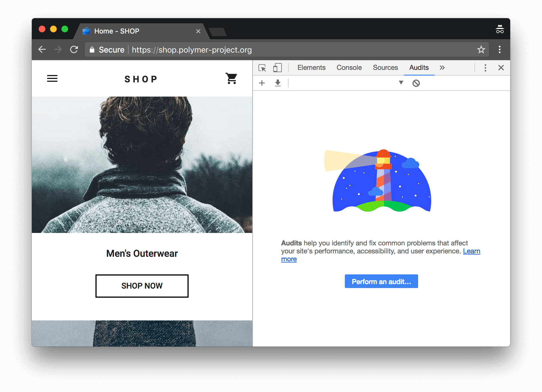This screenshot has height=392, width=542.
Task: Click the shopping cart icon
Action: pos(231,79)
